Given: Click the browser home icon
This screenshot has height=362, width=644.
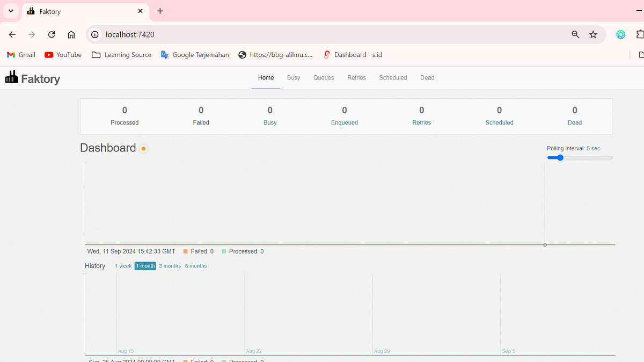Looking at the screenshot, I should 71,34.
